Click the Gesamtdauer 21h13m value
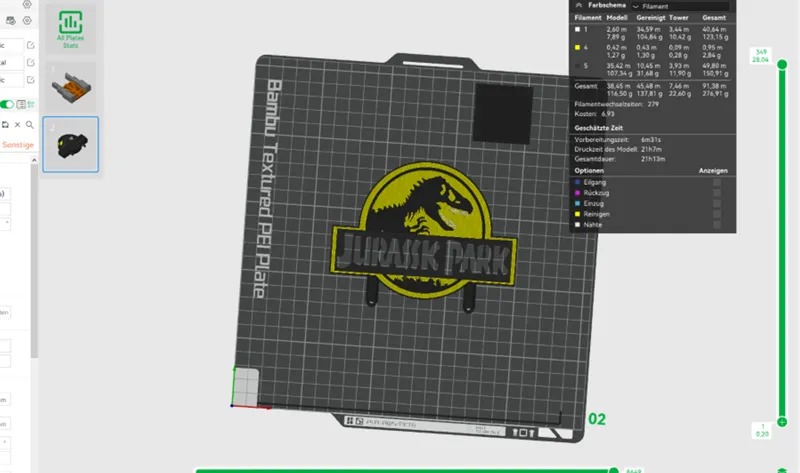 (x=653, y=159)
